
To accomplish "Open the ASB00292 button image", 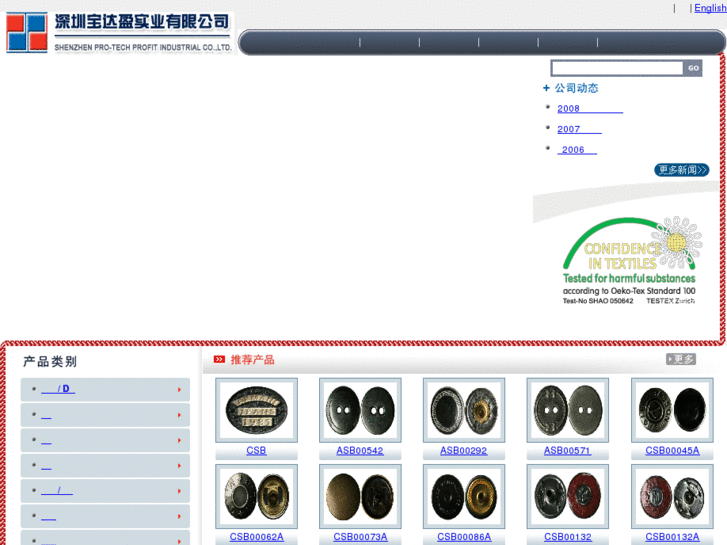I will click(x=464, y=410).
